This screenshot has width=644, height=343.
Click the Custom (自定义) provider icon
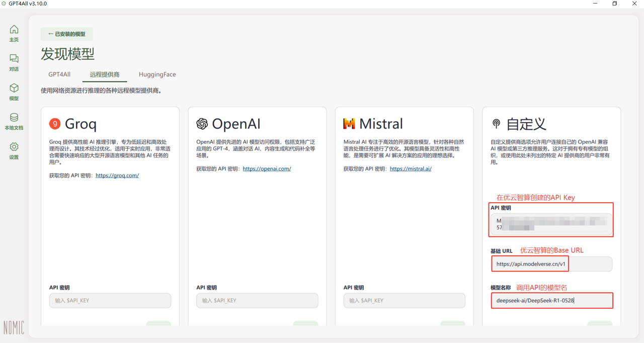tap(496, 124)
